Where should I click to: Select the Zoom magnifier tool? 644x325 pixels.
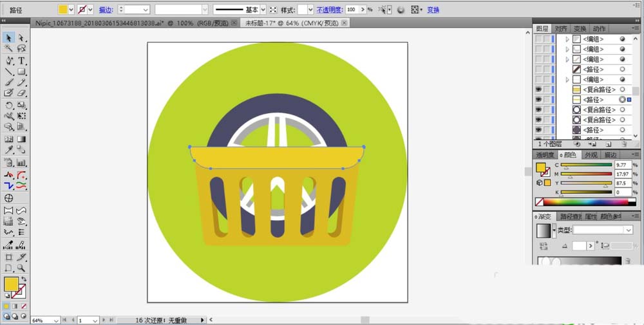(x=21, y=268)
